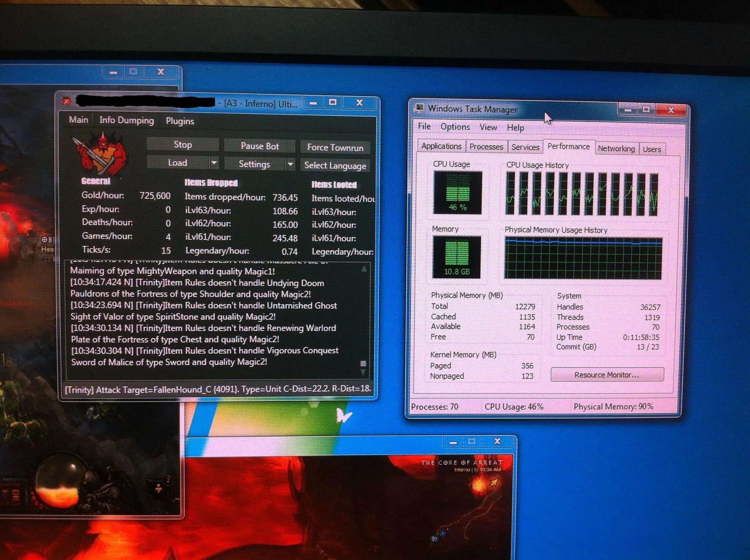
Task: Click Legendary/hour value 0.74
Action: click(x=289, y=251)
